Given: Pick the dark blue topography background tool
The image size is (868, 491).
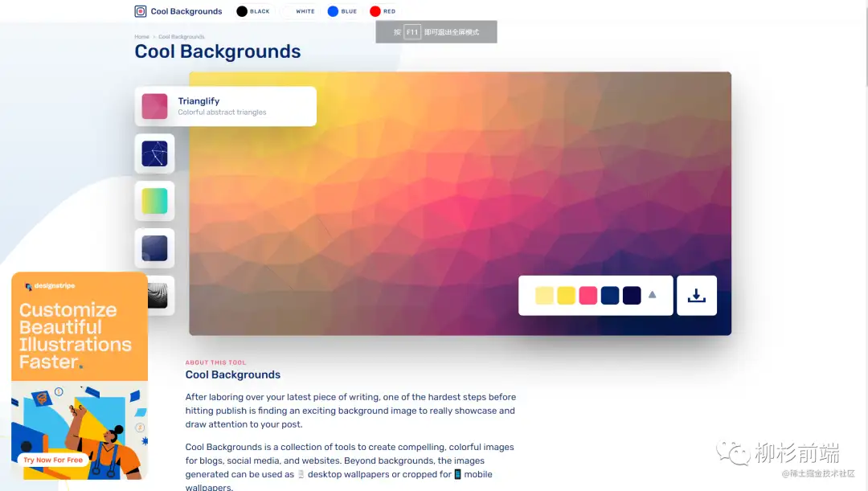Looking at the screenshot, I should (154, 248).
